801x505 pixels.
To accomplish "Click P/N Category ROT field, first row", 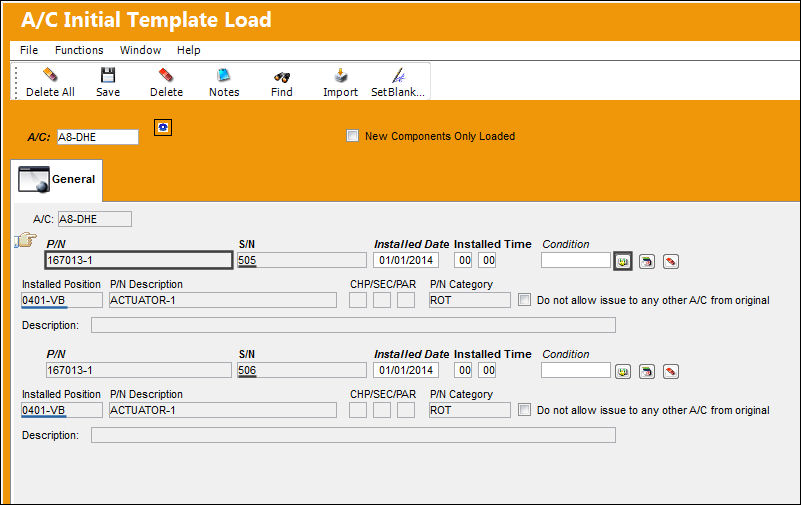I will (469, 300).
